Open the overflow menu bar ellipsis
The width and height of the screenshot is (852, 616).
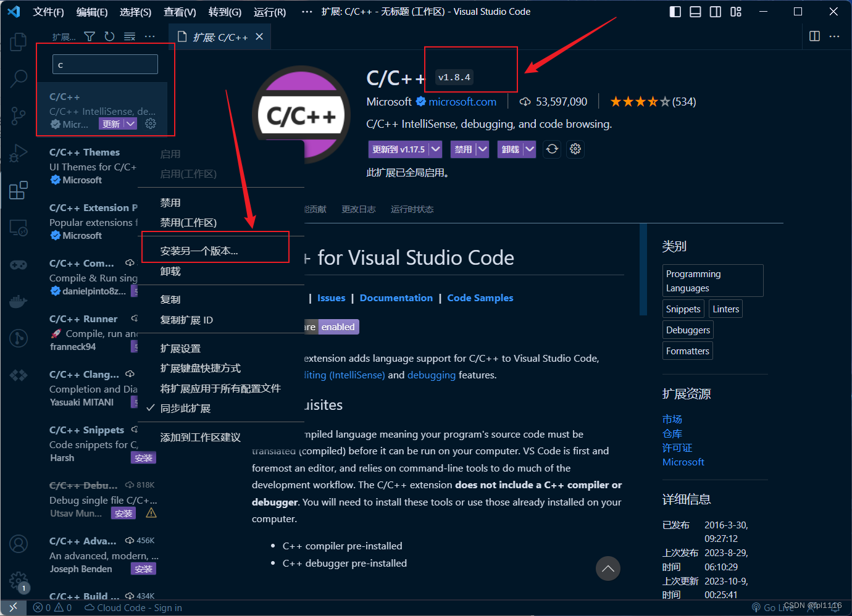click(x=307, y=12)
